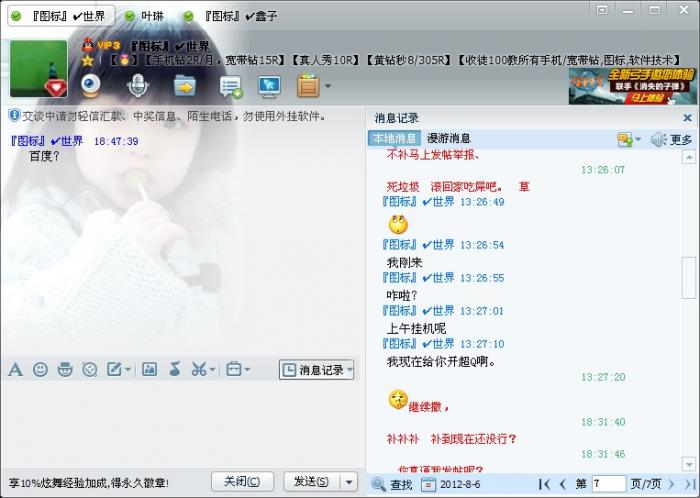Create discussion group icon with green plus
The width and height of the screenshot is (700, 498).
(x=231, y=87)
